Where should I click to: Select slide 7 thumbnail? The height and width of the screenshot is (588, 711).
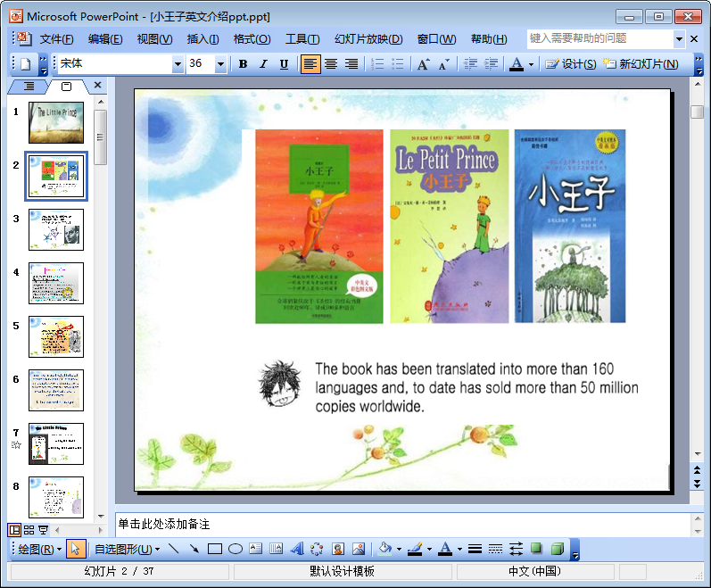(x=56, y=443)
